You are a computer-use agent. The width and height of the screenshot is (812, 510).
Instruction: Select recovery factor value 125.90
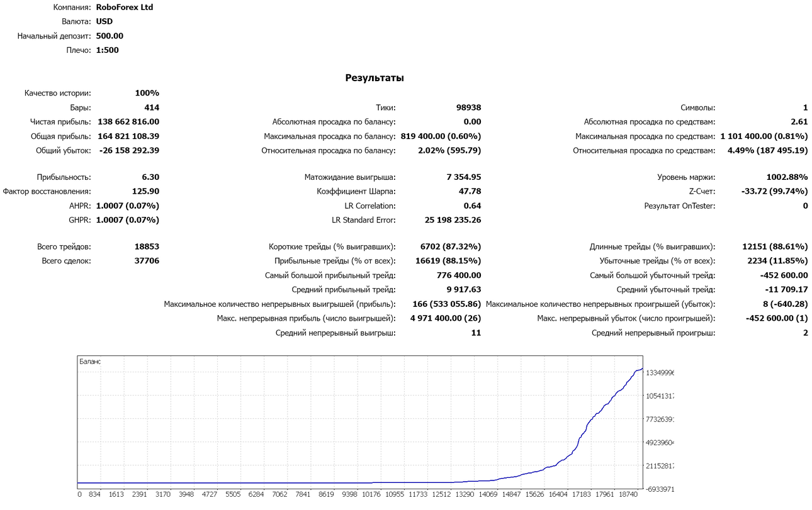(x=145, y=191)
